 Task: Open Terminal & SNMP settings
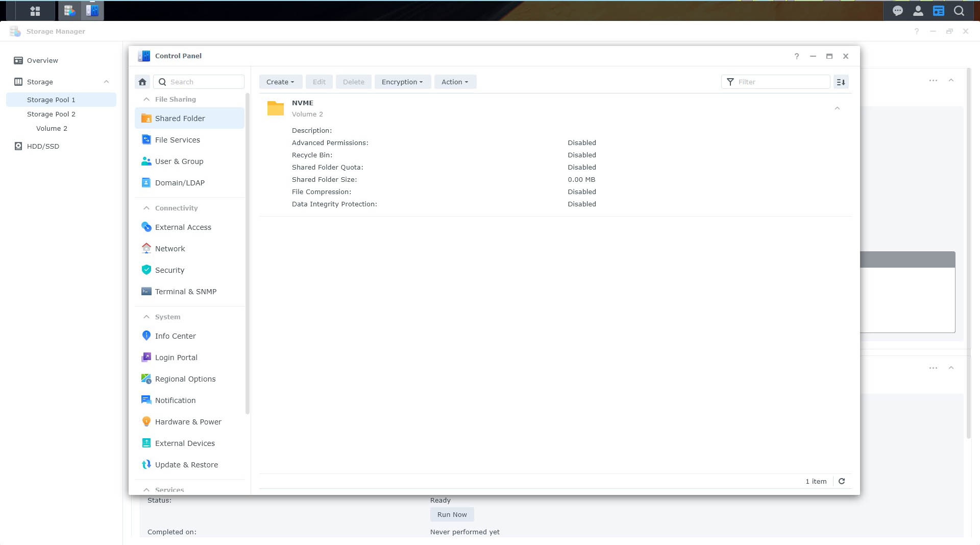point(189,291)
